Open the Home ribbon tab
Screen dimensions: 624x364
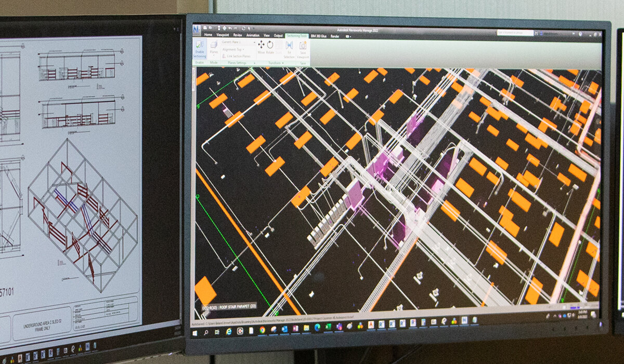(208, 35)
